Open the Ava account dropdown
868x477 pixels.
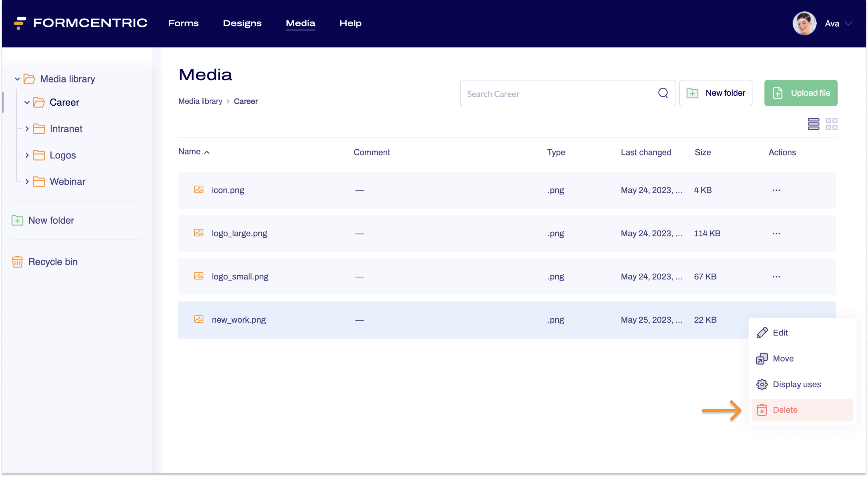click(839, 23)
